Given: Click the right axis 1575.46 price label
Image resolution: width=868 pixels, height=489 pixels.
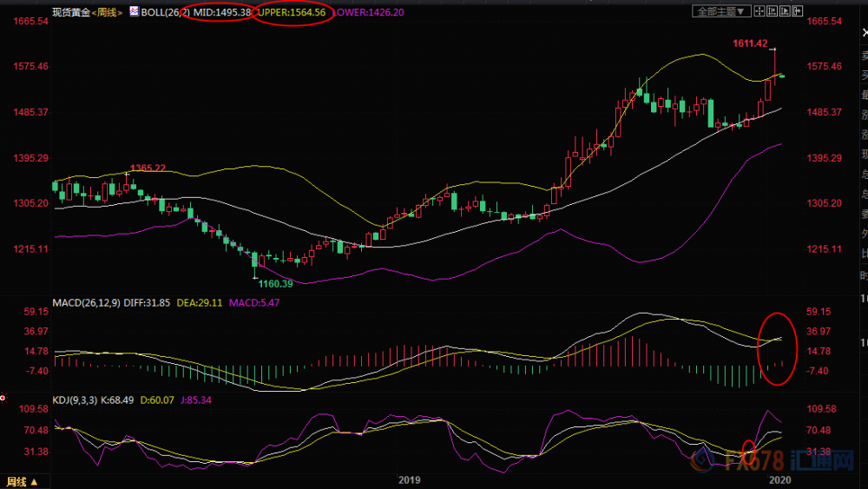Looking at the screenshot, I should tap(825, 67).
